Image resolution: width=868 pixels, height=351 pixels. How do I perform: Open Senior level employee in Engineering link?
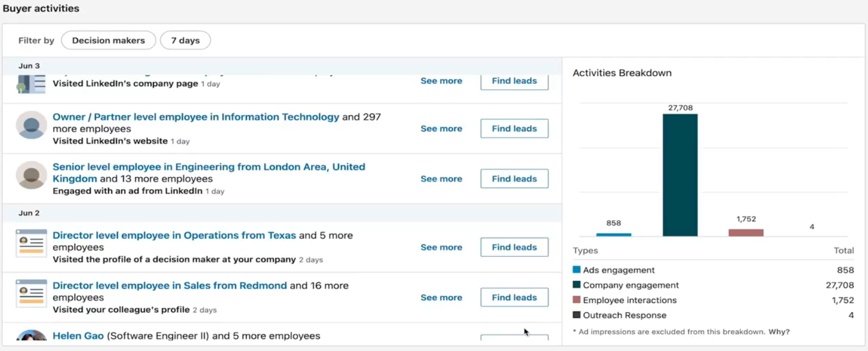[x=208, y=167]
